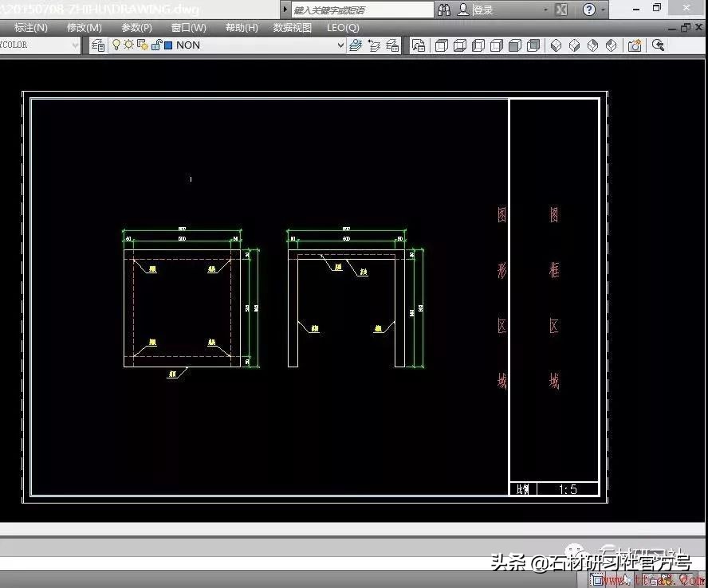
Task: Focus the 键入关键字或短语 search field
Action: (362, 10)
